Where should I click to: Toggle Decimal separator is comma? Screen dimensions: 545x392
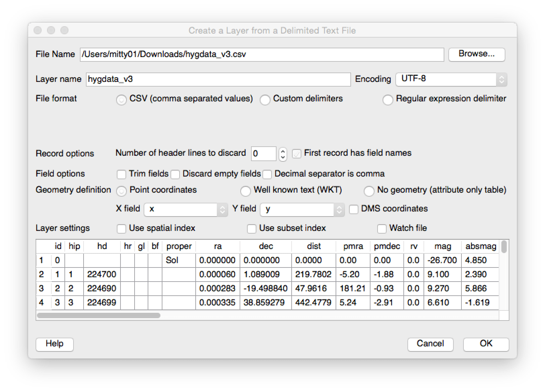click(x=267, y=174)
